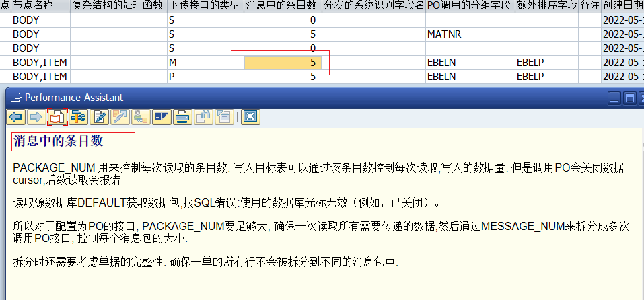The height and width of the screenshot is (300, 644).
Task: Click the 5 count in MATNR row
Action: [283, 34]
